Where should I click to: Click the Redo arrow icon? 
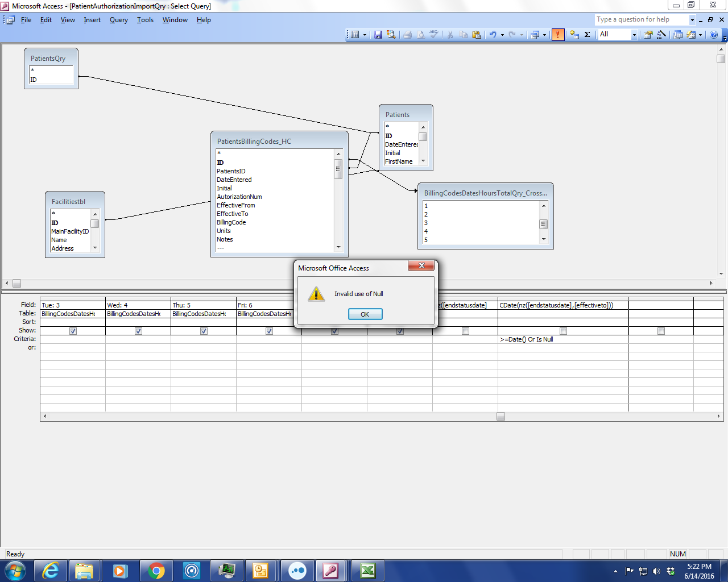coord(512,35)
